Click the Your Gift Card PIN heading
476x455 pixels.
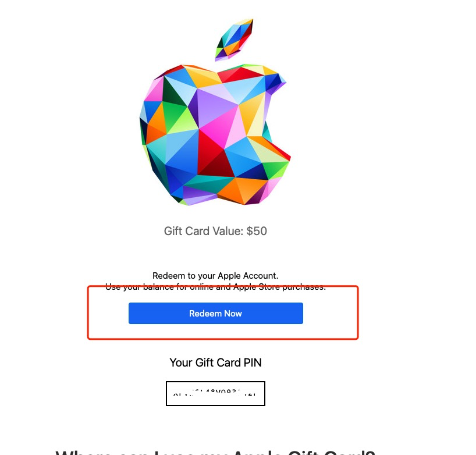click(x=215, y=362)
